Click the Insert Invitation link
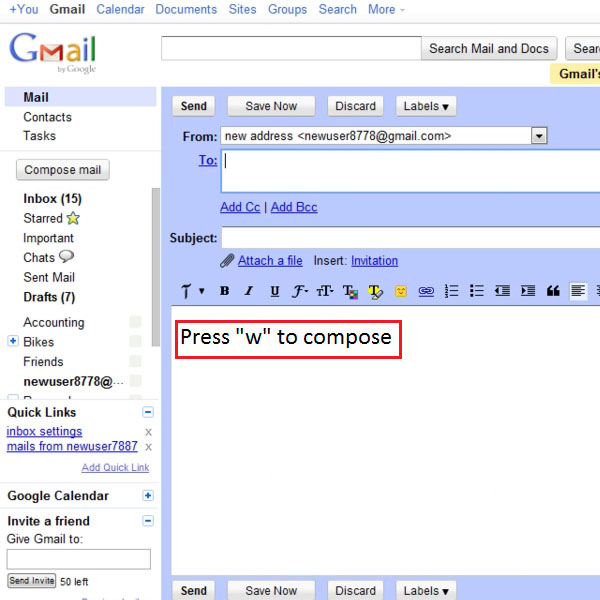 [x=374, y=261]
